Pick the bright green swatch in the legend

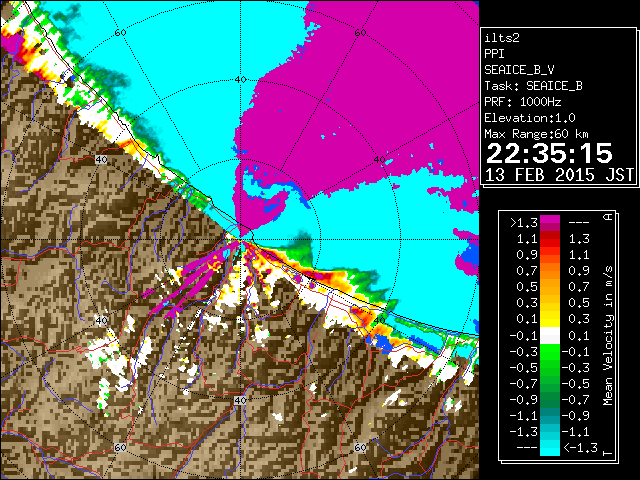(549, 352)
